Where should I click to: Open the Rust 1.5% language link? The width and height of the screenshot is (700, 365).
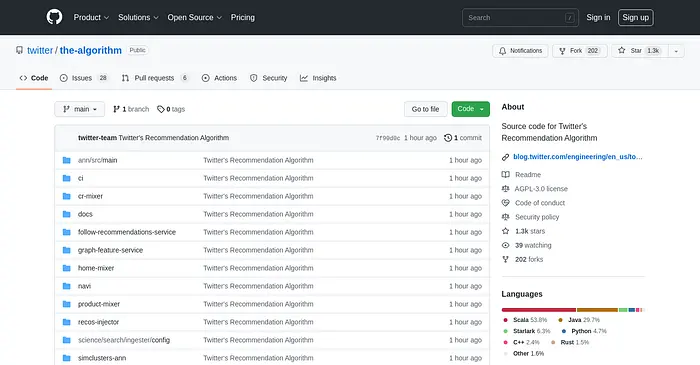(570, 342)
